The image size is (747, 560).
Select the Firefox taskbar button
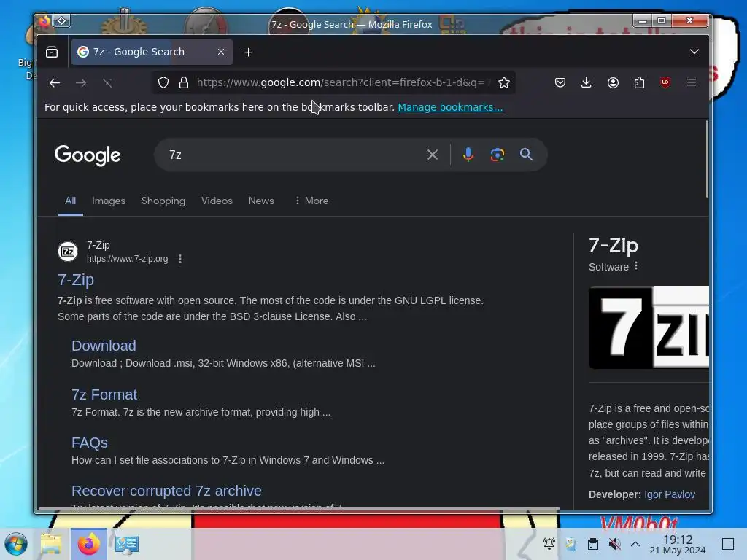tap(88, 544)
